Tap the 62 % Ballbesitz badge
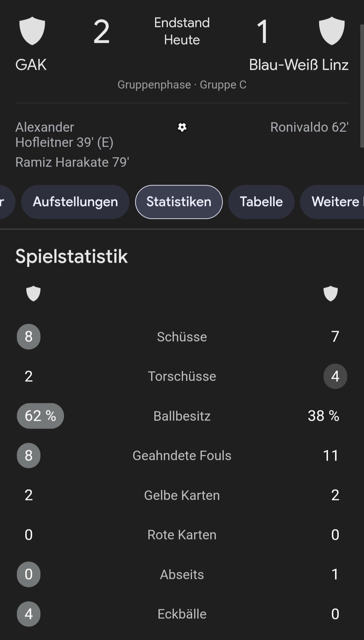Image resolution: width=364 pixels, height=640 pixels. pos(40,416)
